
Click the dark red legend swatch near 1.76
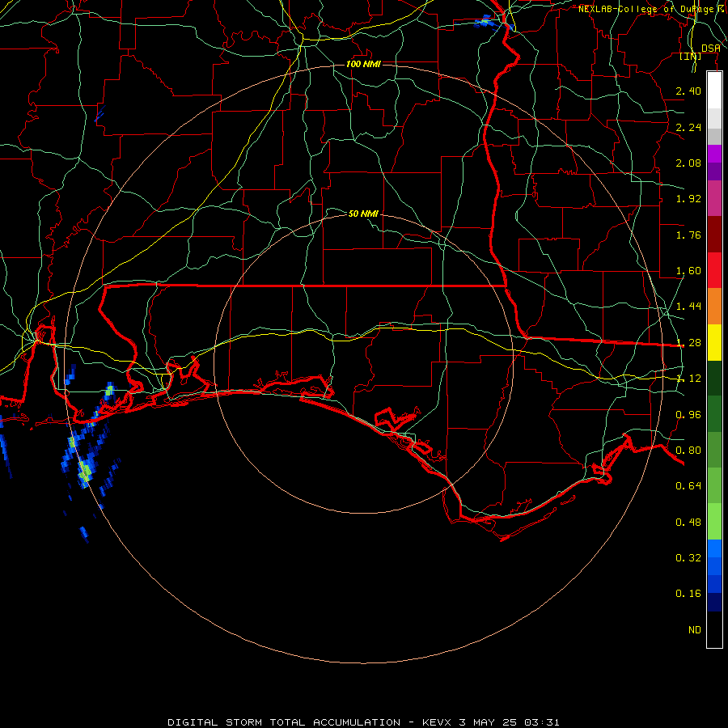pos(714,235)
